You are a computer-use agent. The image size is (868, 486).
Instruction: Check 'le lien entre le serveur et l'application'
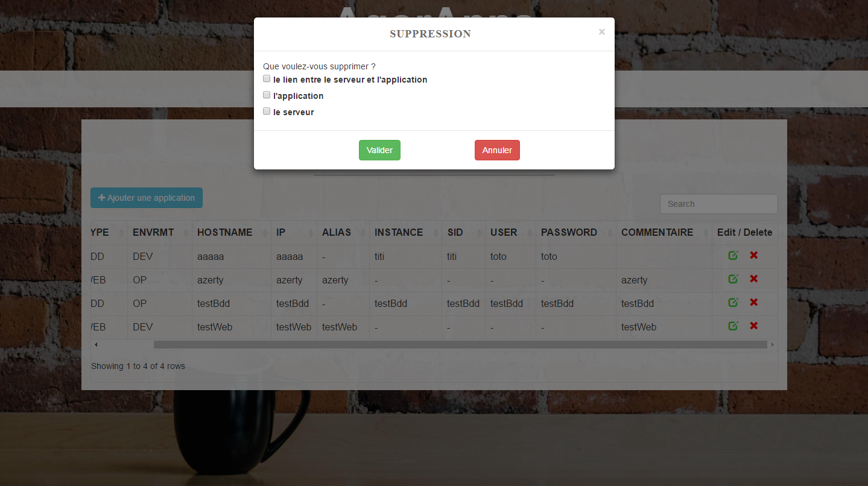click(267, 79)
